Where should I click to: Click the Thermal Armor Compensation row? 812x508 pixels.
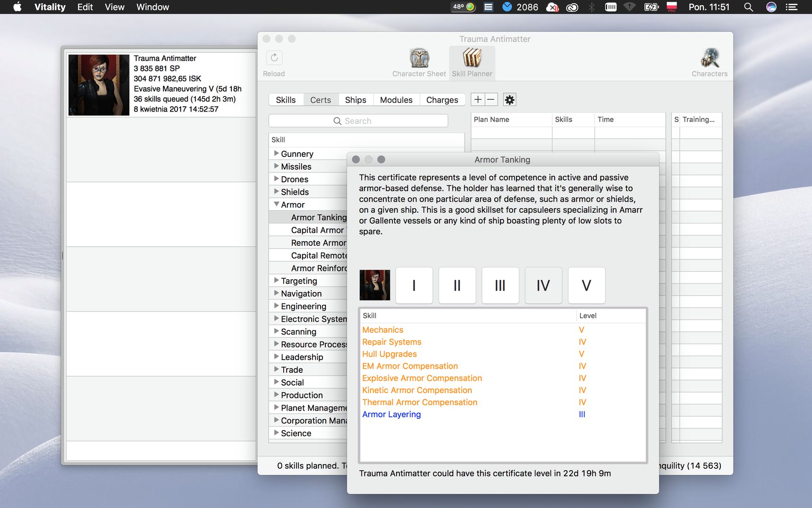click(502, 402)
